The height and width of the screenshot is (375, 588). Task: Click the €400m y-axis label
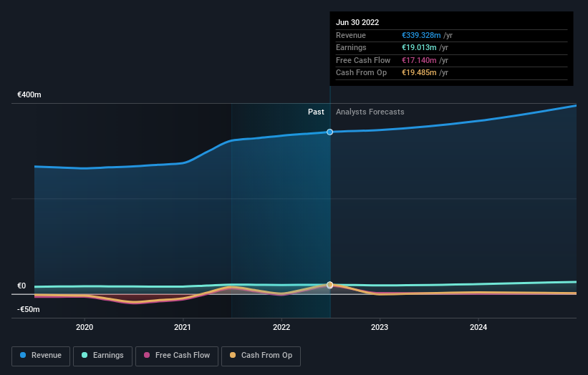coord(29,94)
